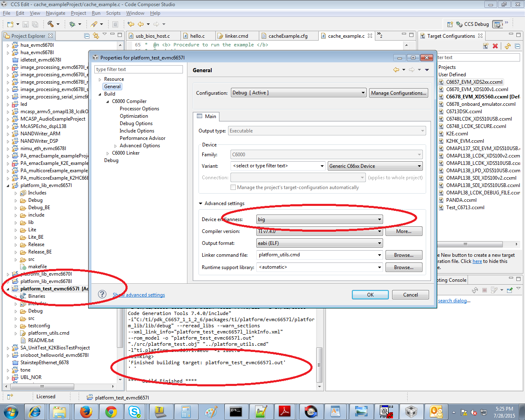
Task: Open the Windows Start menu
Action: click(x=11, y=411)
